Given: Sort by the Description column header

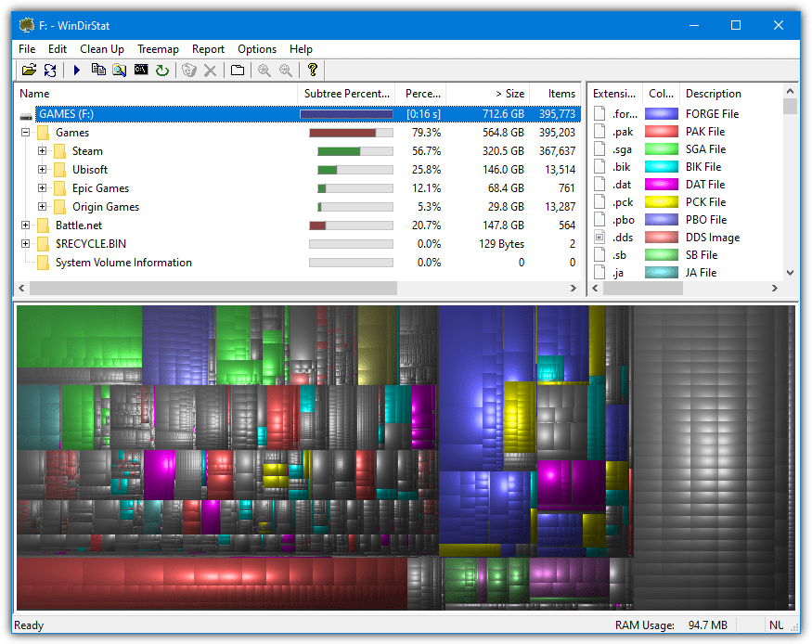Looking at the screenshot, I should point(730,94).
